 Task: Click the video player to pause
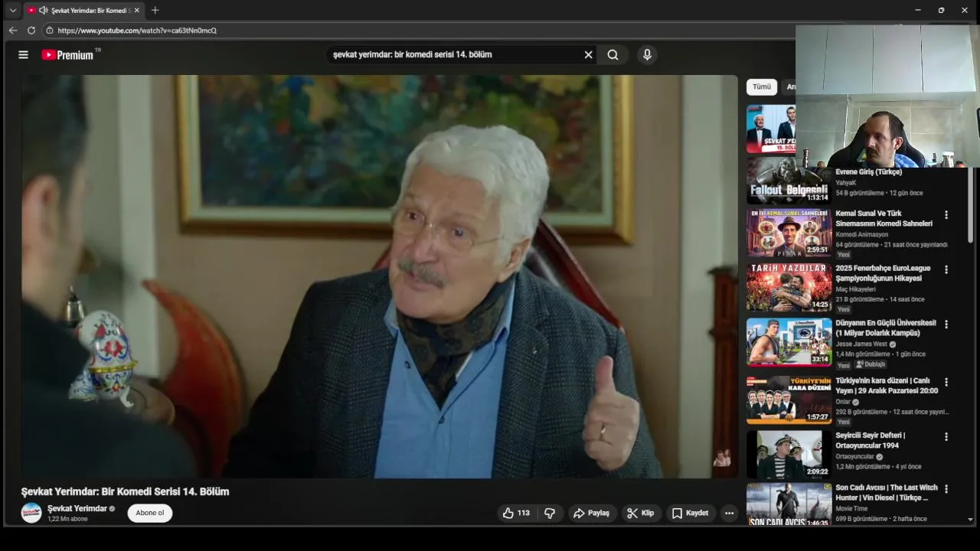point(379,276)
